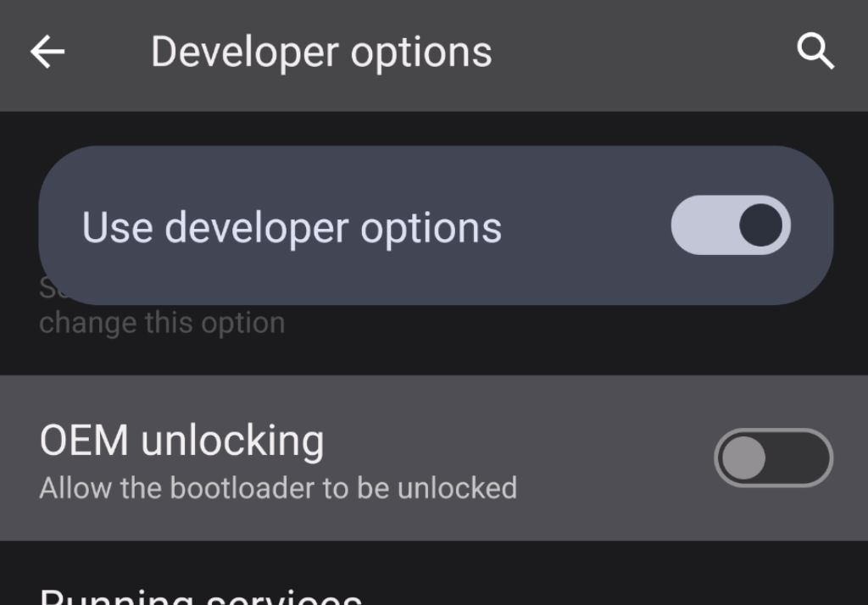Viewport: 868px width, 605px height.
Task: Tap the back arrow icon
Action: click(47, 53)
